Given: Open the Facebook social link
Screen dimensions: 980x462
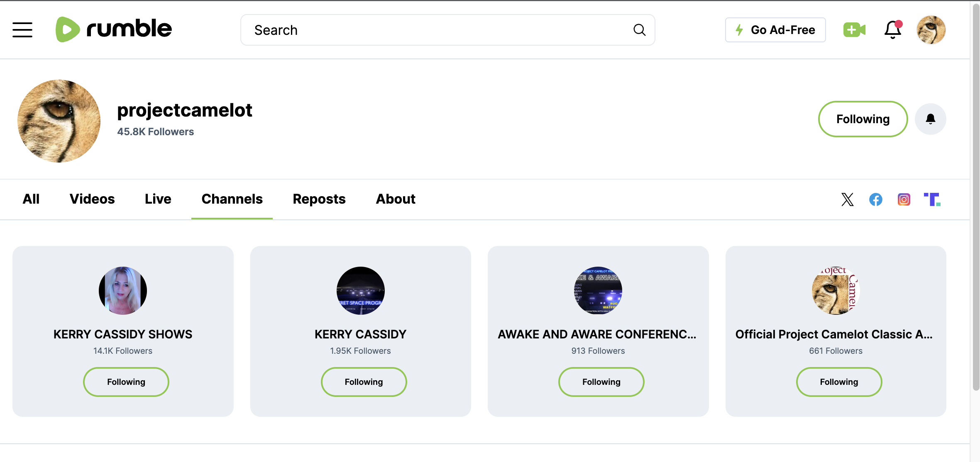Looking at the screenshot, I should 875,199.
